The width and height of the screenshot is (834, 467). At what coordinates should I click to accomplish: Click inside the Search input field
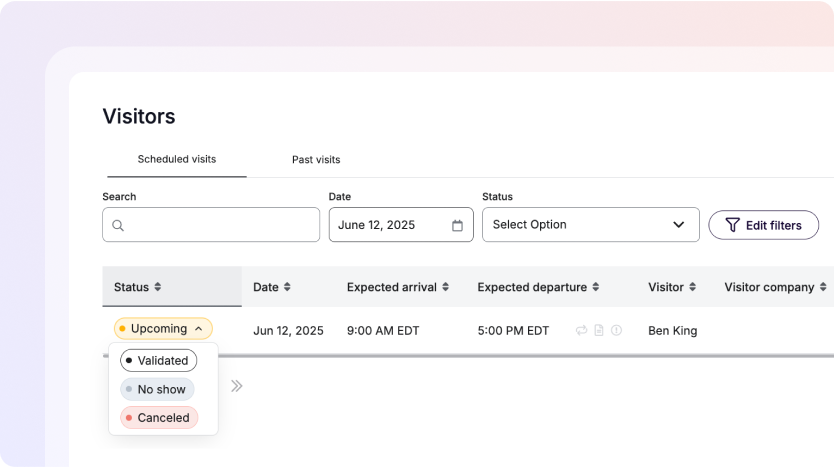click(220, 225)
